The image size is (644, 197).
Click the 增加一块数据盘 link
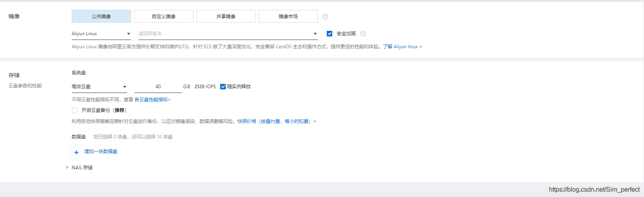coord(101,152)
